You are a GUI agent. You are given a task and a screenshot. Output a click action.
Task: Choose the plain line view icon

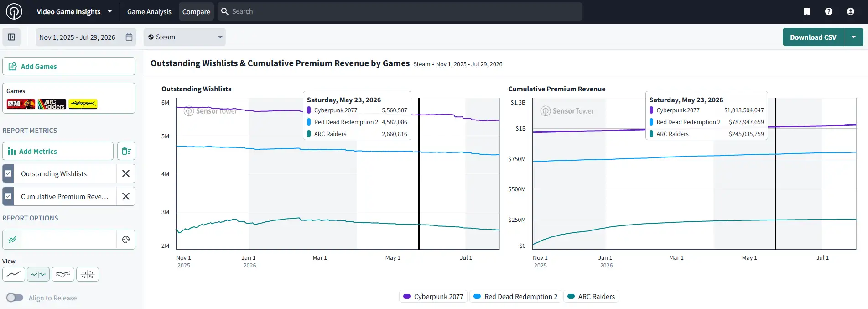[14, 274]
